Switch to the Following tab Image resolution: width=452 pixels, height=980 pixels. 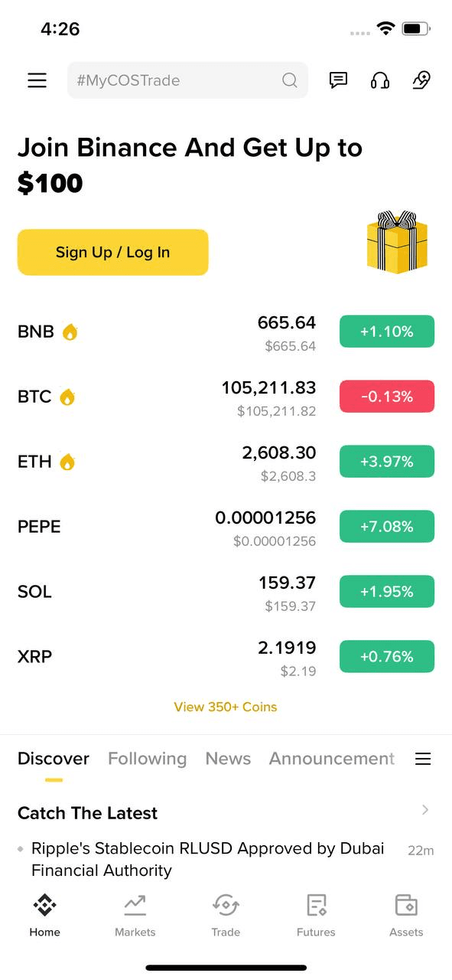click(x=147, y=759)
